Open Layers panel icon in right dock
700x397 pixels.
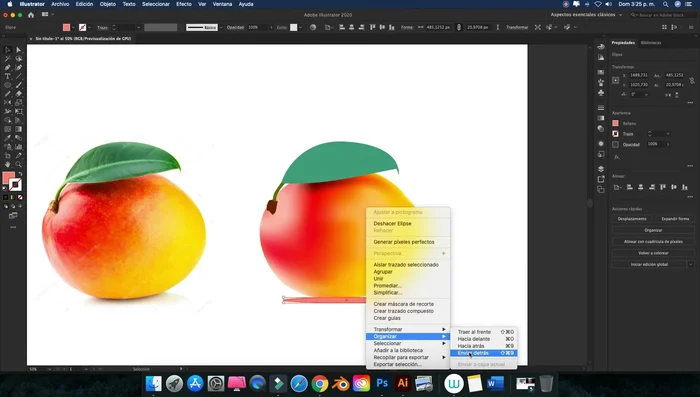601,169
